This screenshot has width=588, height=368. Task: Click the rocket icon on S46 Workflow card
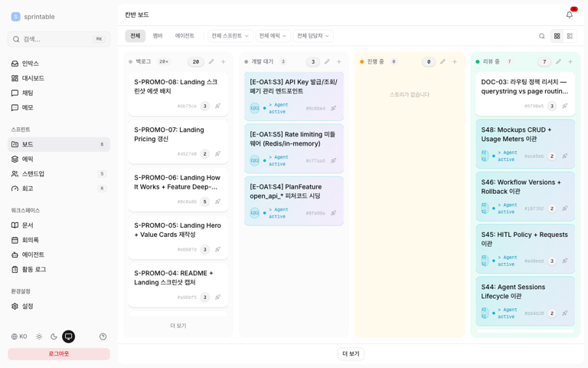565,209
